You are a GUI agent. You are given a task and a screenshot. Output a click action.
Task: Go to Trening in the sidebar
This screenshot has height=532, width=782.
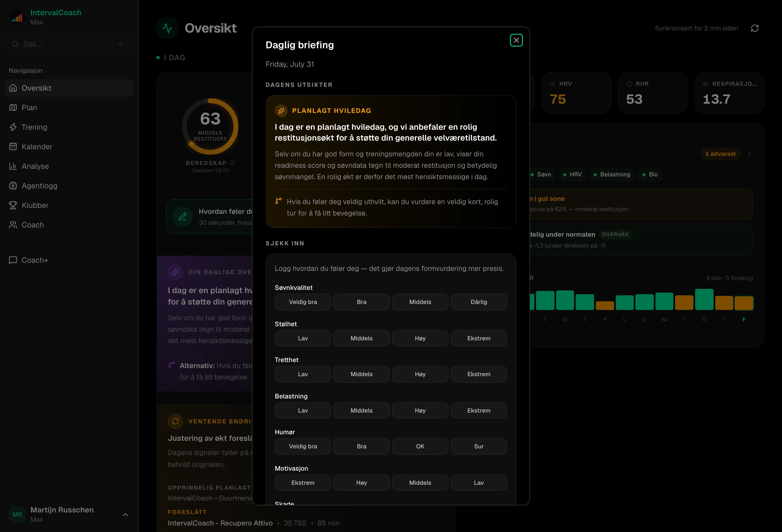tap(69, 127)
